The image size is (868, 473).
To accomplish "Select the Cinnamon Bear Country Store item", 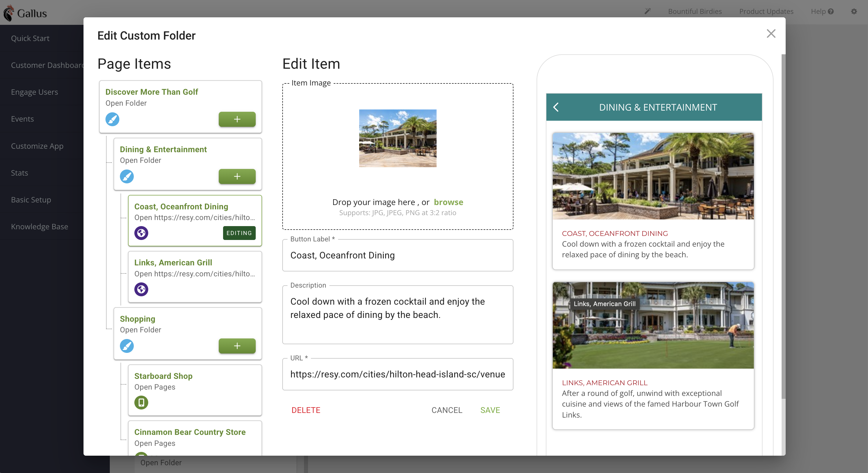I will (195, 438).
